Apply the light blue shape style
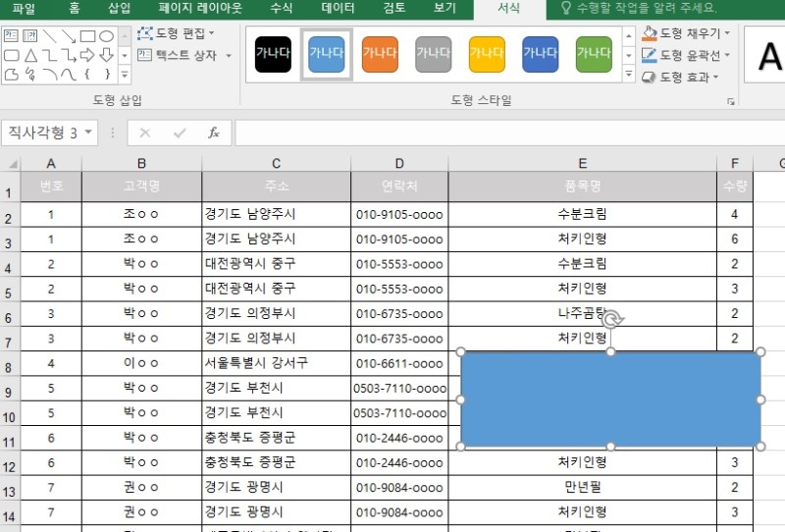Screen dimensions: 785x532 coord(327,54)
